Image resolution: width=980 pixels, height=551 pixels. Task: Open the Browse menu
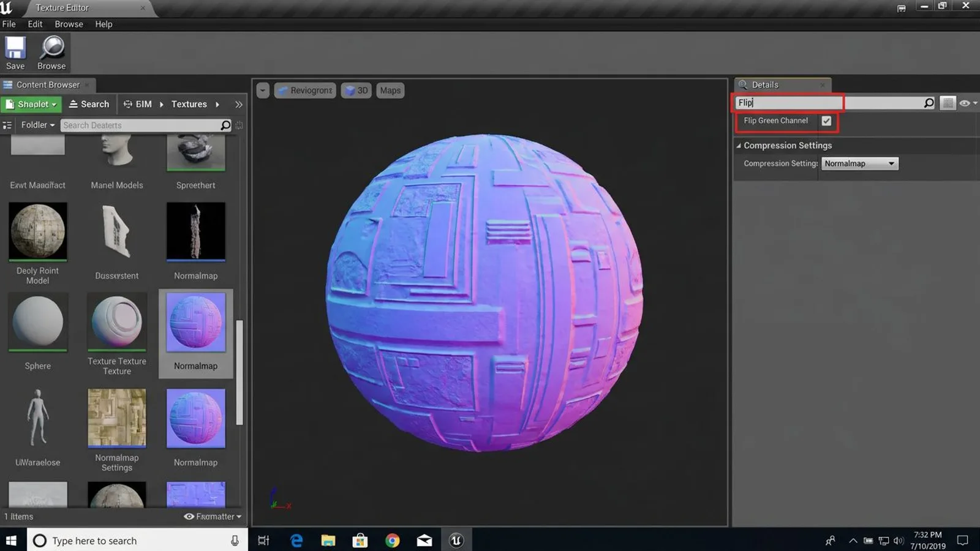pos(69,24)
